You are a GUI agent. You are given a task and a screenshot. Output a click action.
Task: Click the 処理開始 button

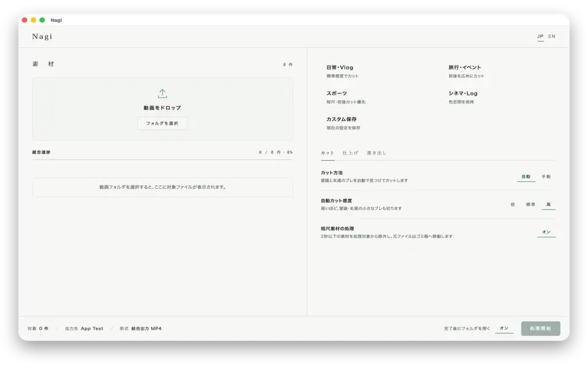[x=540, y=328]
